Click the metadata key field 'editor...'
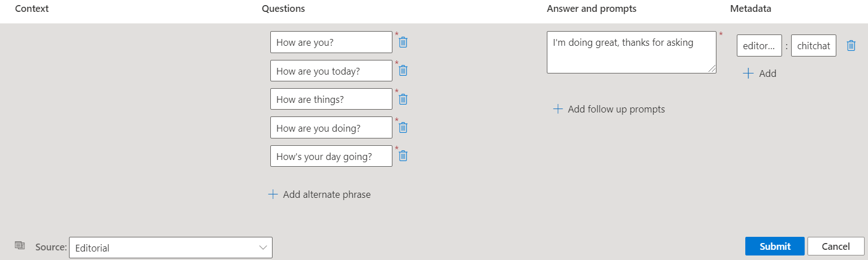Viewport: 868px width, 260px height. [x=759, y=46]
